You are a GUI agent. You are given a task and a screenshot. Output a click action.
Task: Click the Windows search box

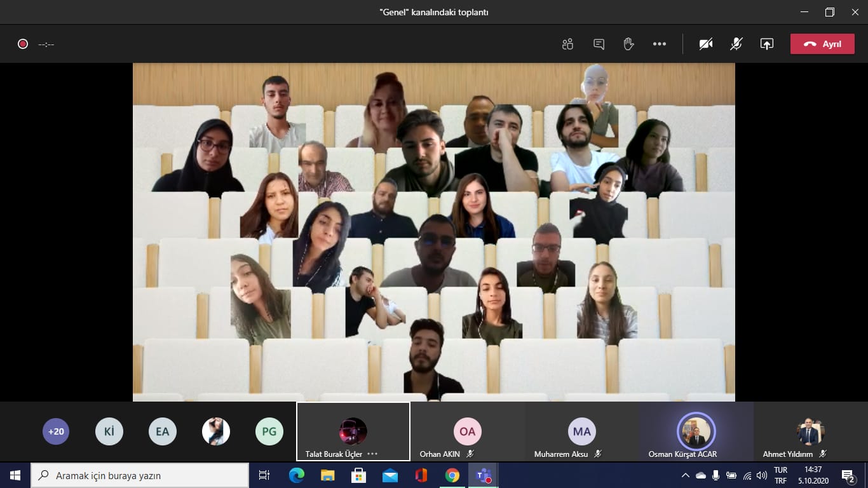coord(140,475)
